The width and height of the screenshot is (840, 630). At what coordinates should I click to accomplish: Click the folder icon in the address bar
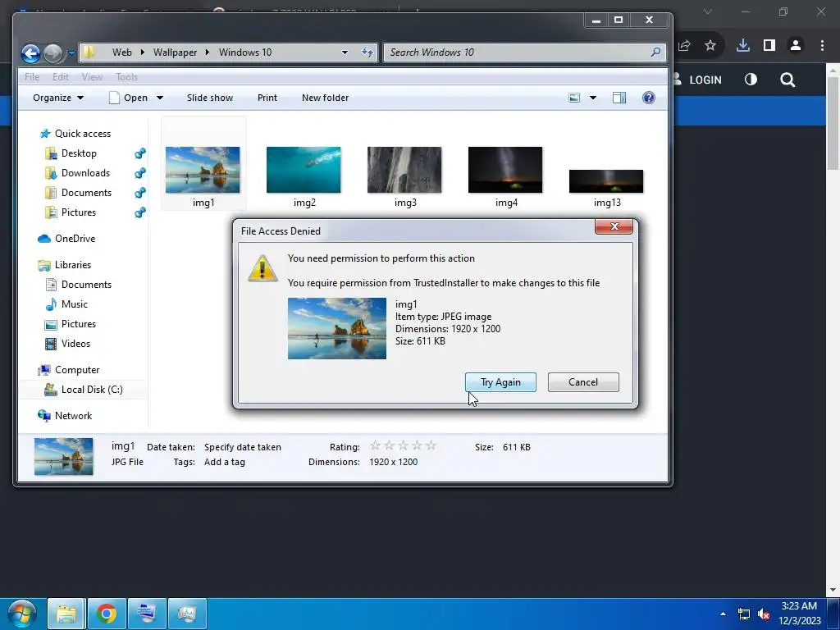[89, 52]
